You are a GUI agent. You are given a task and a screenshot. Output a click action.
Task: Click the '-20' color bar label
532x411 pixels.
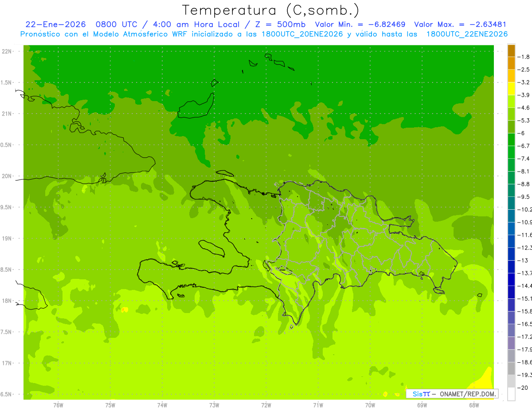pyautogui.click(x=523, y=388)
